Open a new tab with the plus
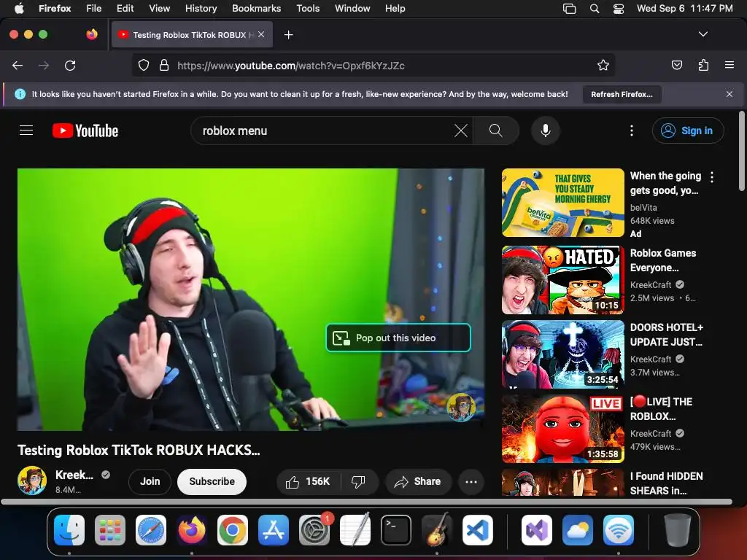Viewport: 747px width, 560px height. click(288, 35)
